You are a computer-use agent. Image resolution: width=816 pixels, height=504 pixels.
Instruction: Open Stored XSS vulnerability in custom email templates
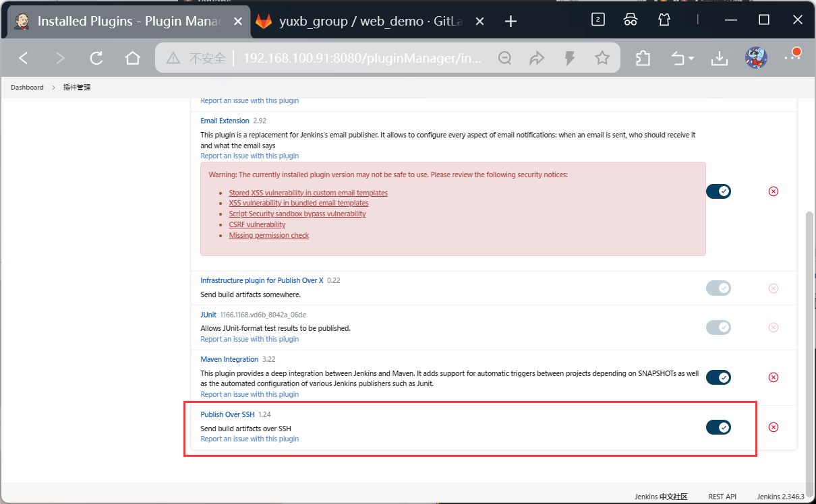click(308, 193)
